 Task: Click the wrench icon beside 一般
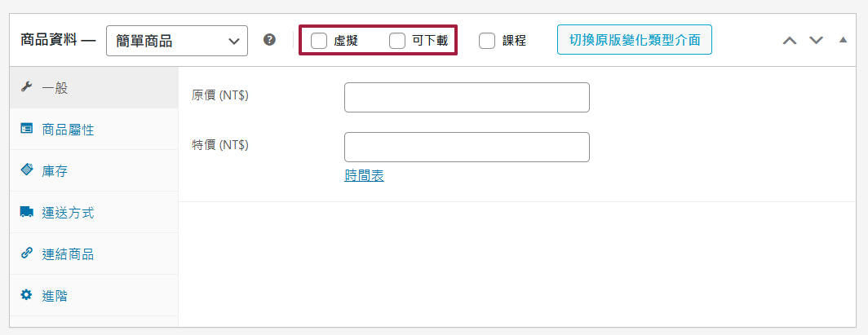(26, 87)
